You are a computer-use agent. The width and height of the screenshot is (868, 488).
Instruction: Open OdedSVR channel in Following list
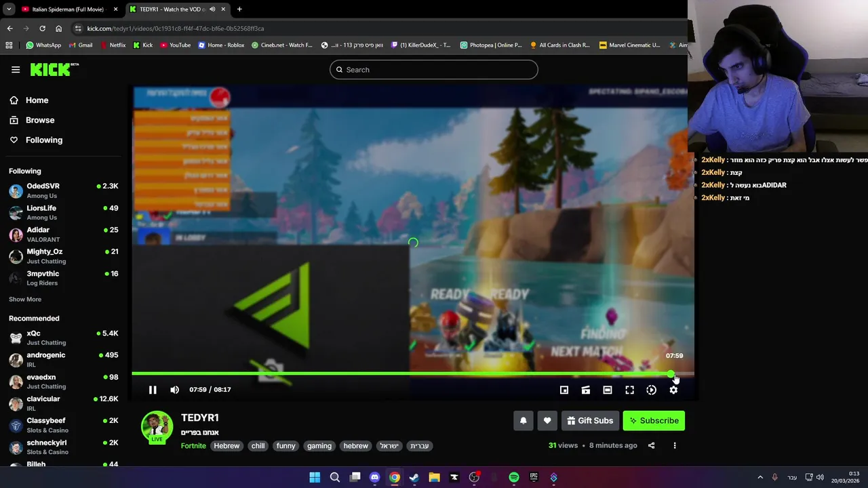point(64,190)
